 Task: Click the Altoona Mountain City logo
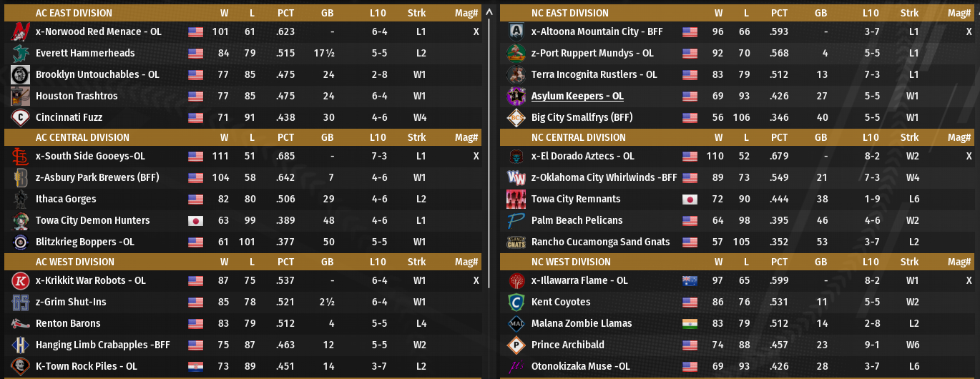pyautogui.click(x=516, y=31)
